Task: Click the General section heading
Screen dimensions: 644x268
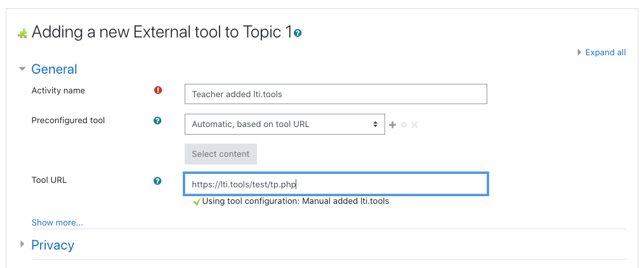Action: [x=54, y=69]
